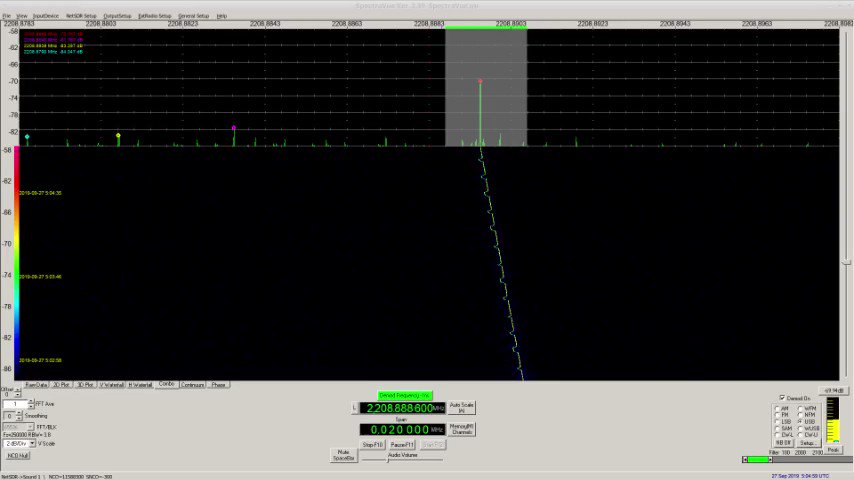The width and height of the screenshot is (854, 480).
Task: Click the green filter bandwidth bar
Action: [758, 460]
